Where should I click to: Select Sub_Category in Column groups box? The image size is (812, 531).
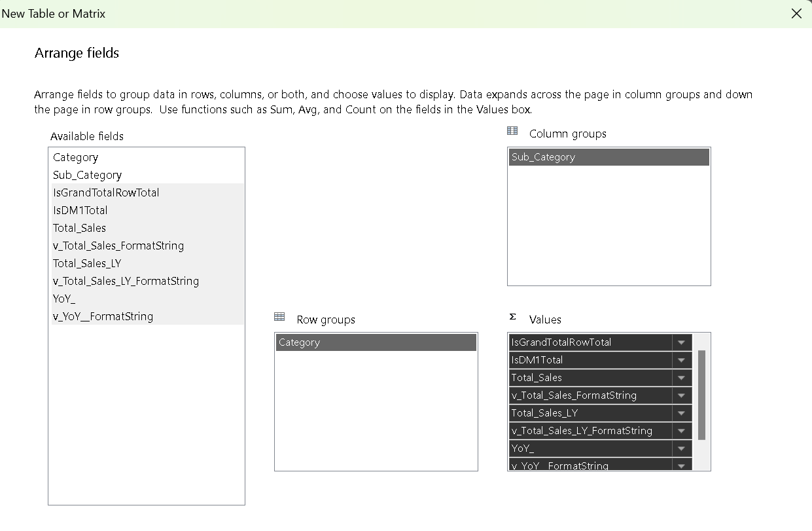609,157
